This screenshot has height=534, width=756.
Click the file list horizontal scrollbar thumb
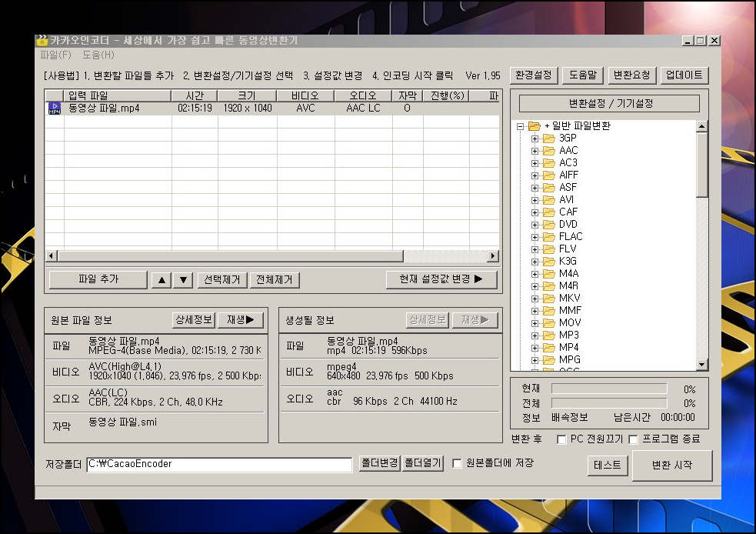[231, 255]
